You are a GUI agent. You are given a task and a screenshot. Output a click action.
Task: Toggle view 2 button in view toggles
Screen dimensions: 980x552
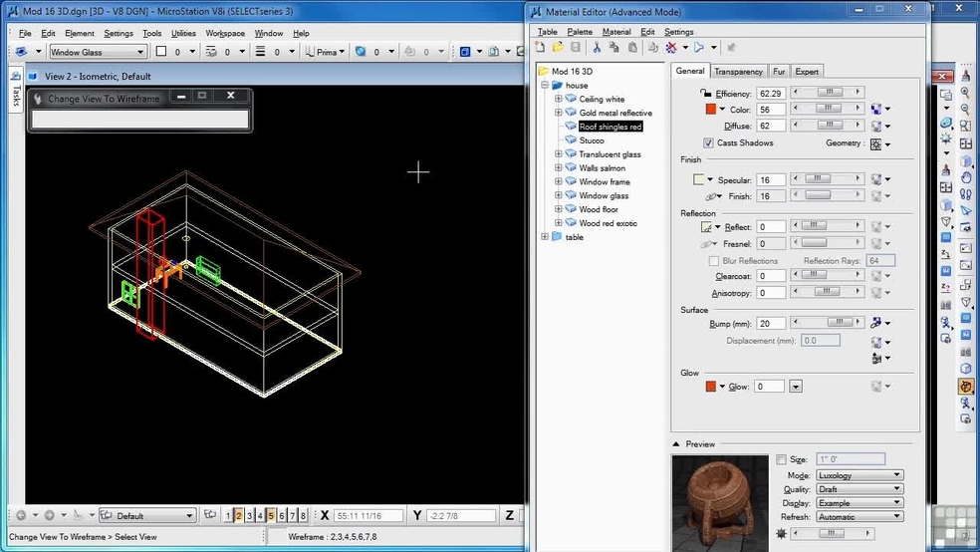(x=239, y=516)
